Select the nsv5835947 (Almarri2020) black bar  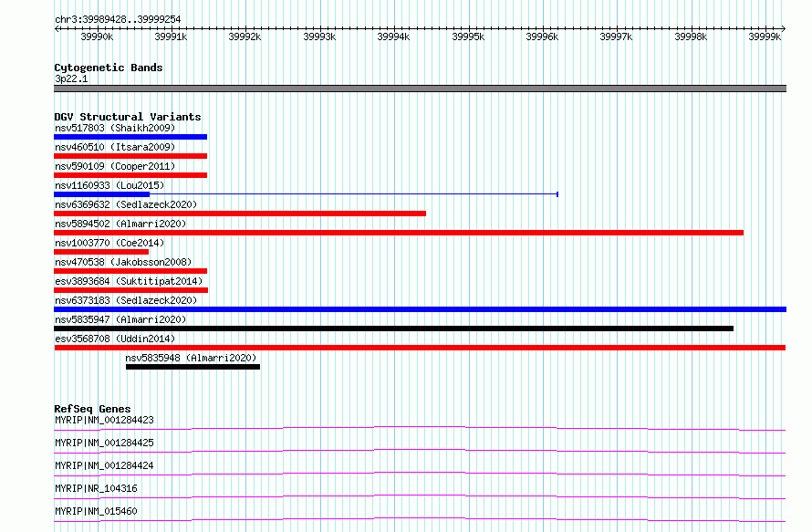point(393,329)
